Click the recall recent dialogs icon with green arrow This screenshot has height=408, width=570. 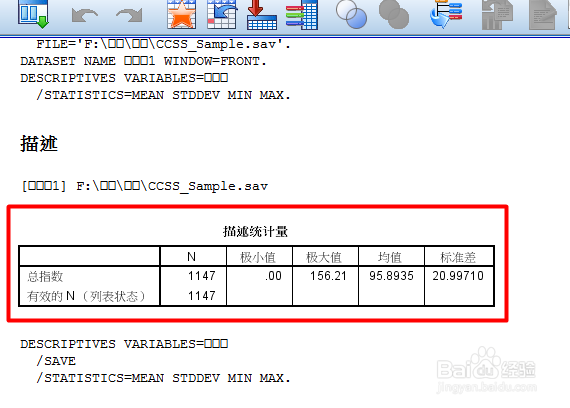[x=33, y=15]
